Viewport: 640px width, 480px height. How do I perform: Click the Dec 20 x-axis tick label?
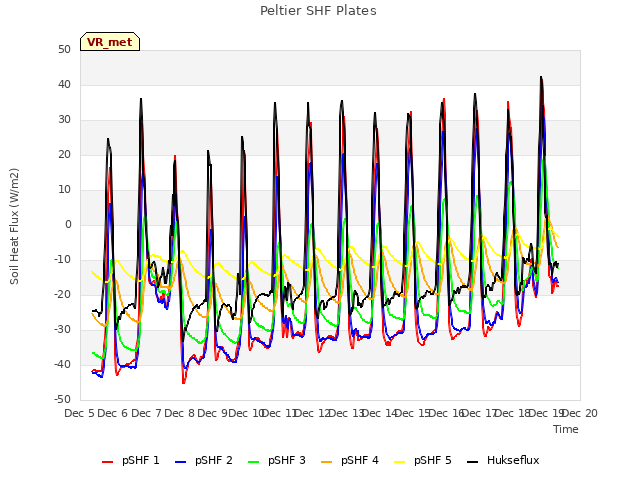point(580,413)
